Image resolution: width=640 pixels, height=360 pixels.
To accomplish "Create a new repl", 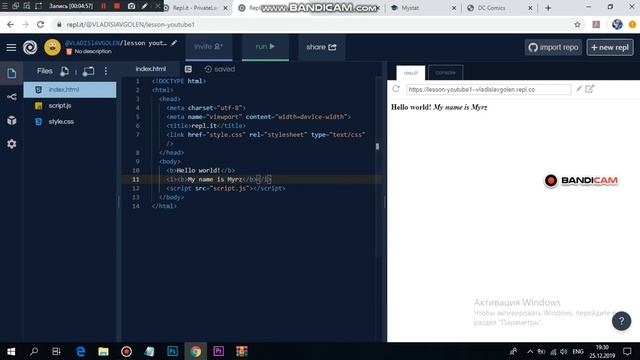I will click(x=610, y=47).
